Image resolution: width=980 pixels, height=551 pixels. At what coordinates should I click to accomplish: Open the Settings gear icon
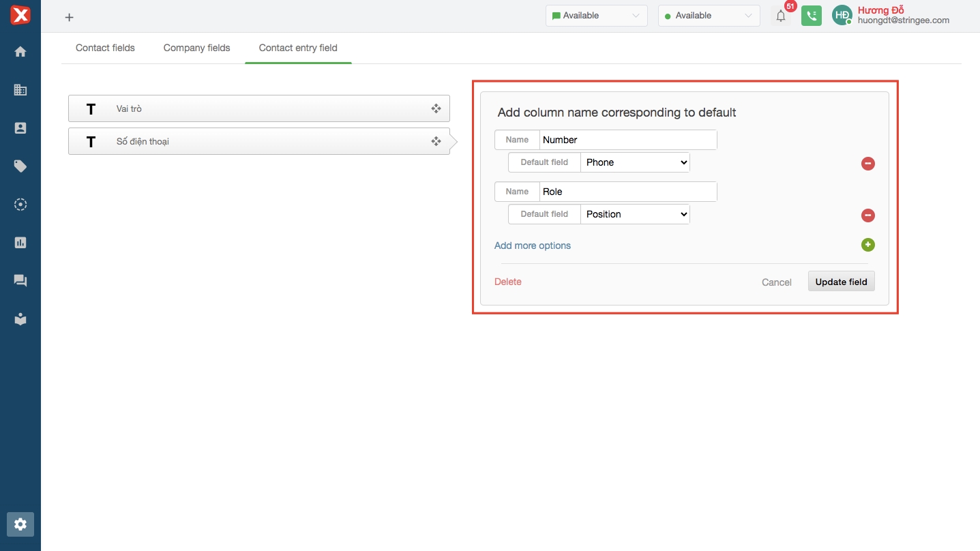tap(20, 524)
